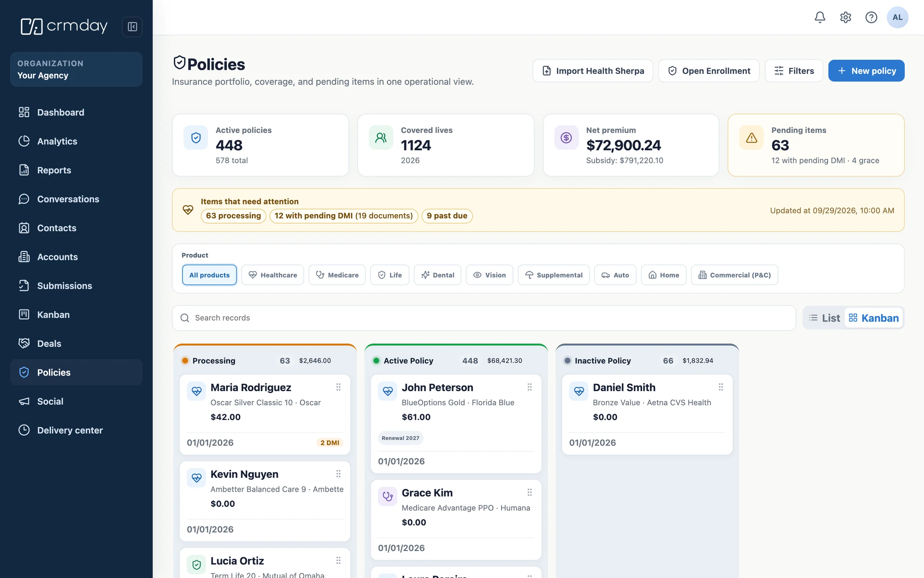Click drag handle on Daniel Smith card

coord(721,387)
